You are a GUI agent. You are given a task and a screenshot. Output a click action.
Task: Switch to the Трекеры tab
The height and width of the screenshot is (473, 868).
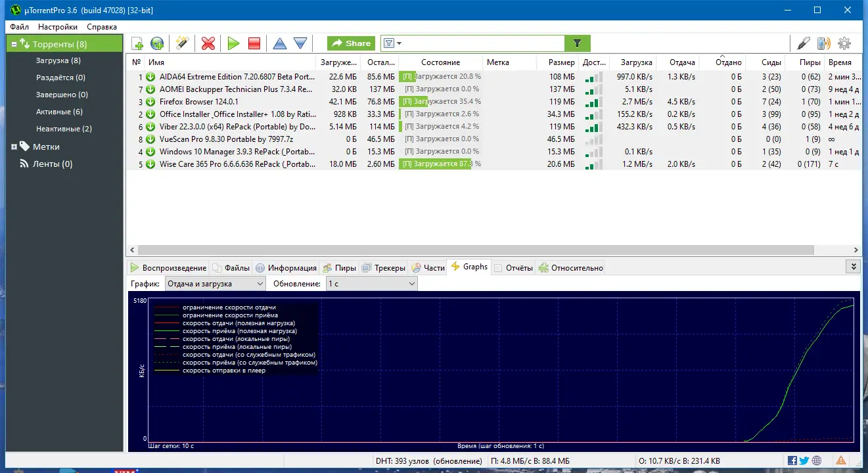[x=384, y=267]
